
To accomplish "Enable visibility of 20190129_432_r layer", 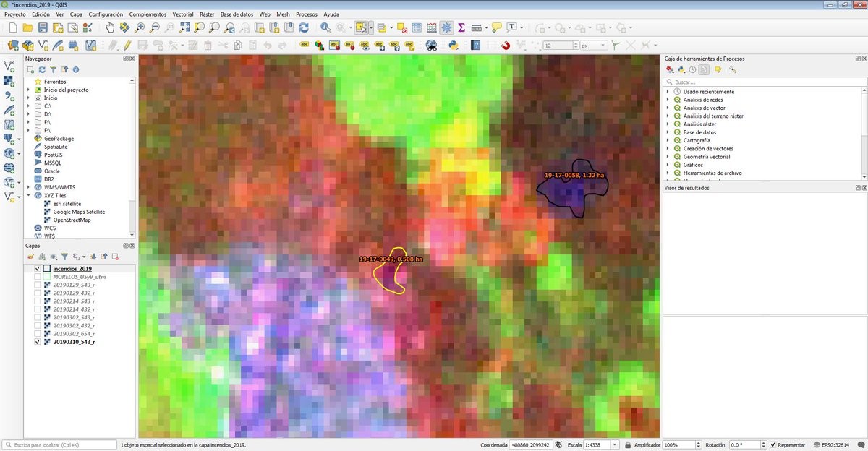I will pyautogui.click(x=38, y=293).
